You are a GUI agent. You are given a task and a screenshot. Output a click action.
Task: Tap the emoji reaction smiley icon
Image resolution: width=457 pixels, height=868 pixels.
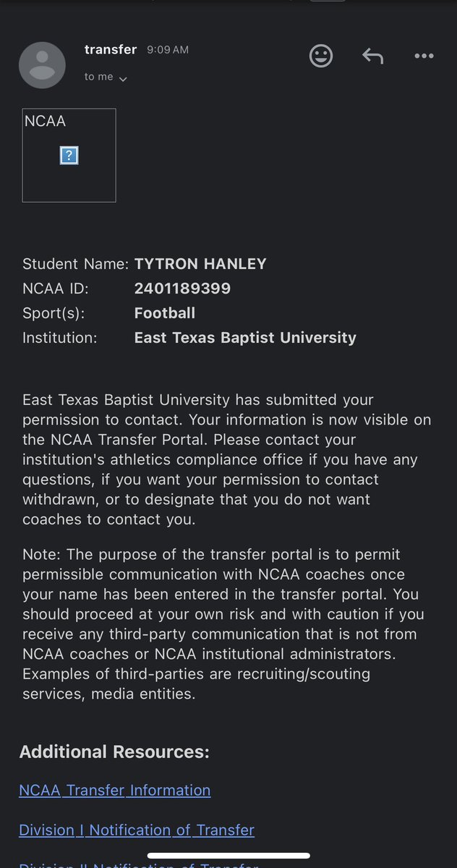[x=321, y=56]
